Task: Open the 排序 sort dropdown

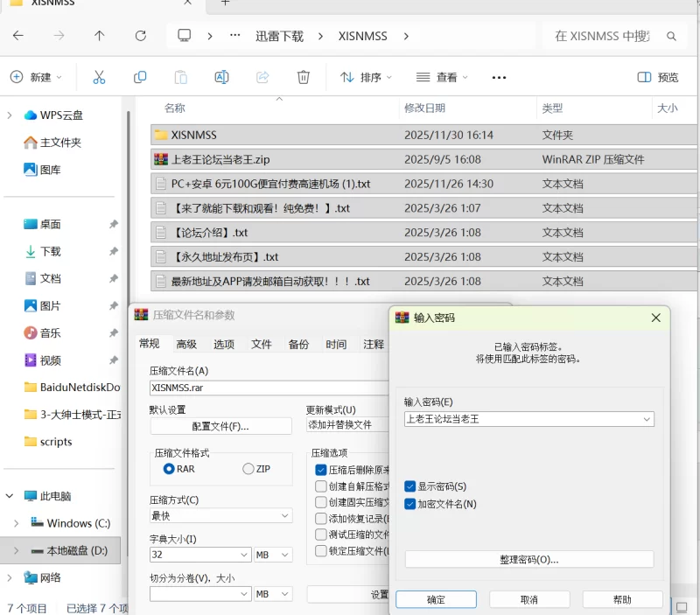Action: tap(367, 77)
